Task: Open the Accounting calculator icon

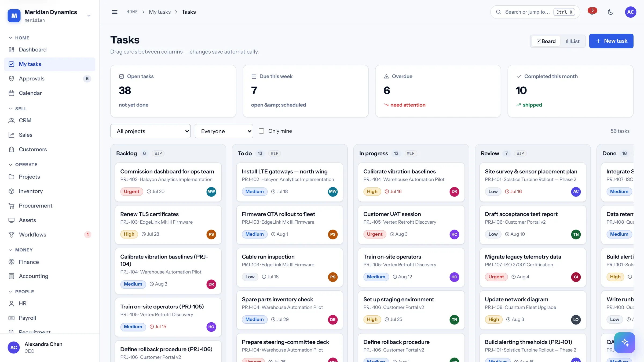Action: point(11,276)
